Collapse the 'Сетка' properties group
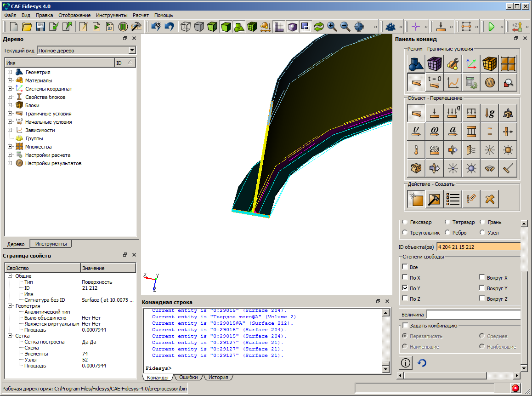This screenshot has width=532, height=396. tap(10, 336)
